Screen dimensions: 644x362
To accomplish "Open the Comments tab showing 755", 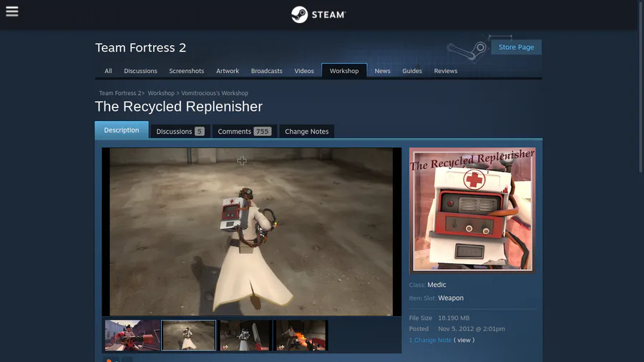I will pyautogui.click(x=245, y=132).
